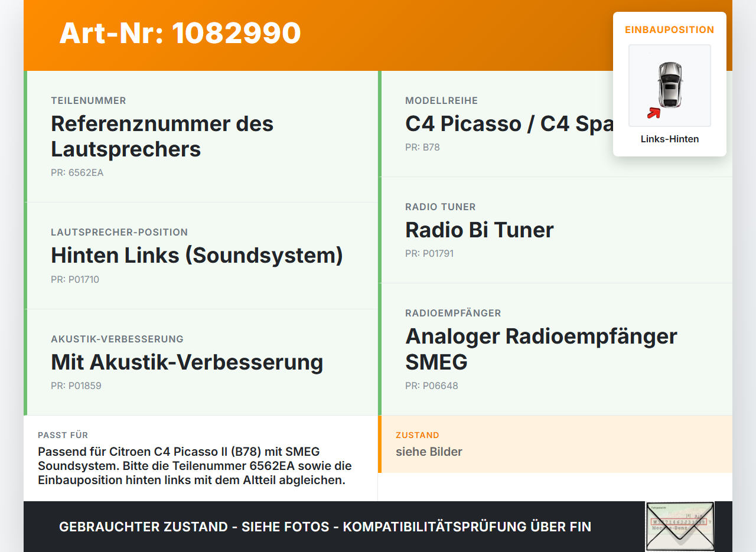The width and height of the screenshot is (756, 552).
Task: Click the PR: P06648 code
Action: pyautogui.click(x=432, y=386)
